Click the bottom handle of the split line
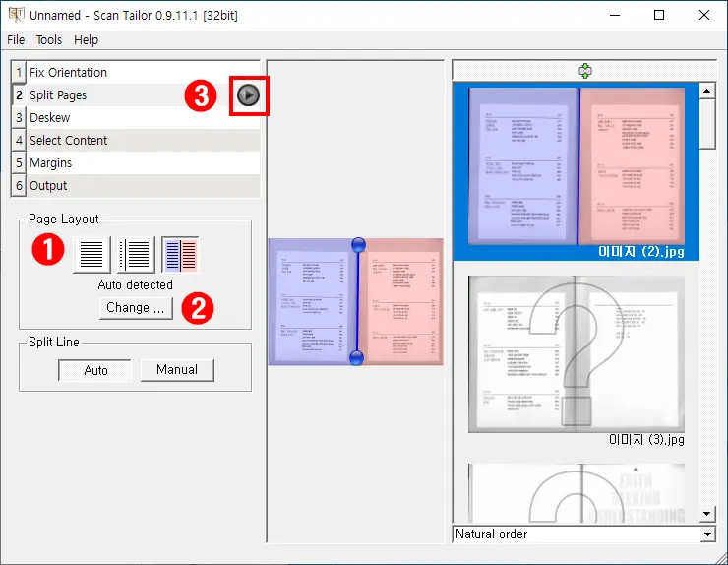Image resolution: width=728 pixels, height=565 pixels. coord(357,358)
